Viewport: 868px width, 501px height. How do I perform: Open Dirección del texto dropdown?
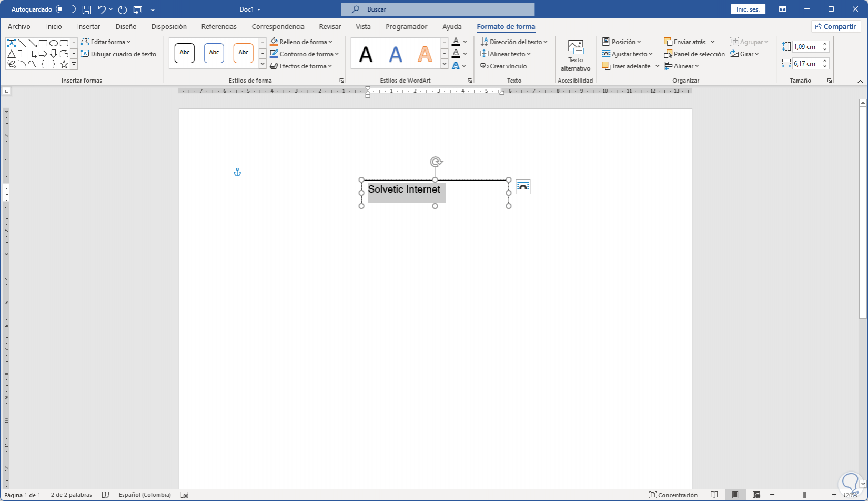[x=514, y=42]
